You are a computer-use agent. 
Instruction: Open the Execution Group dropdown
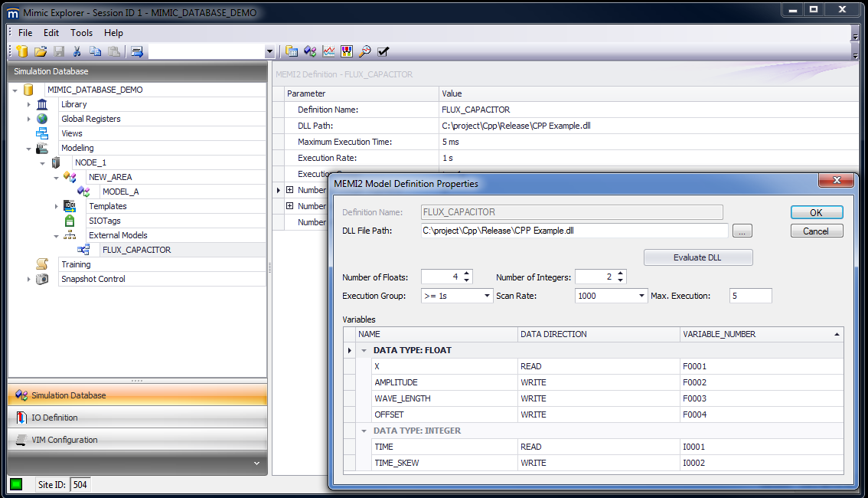pos(487,296)
